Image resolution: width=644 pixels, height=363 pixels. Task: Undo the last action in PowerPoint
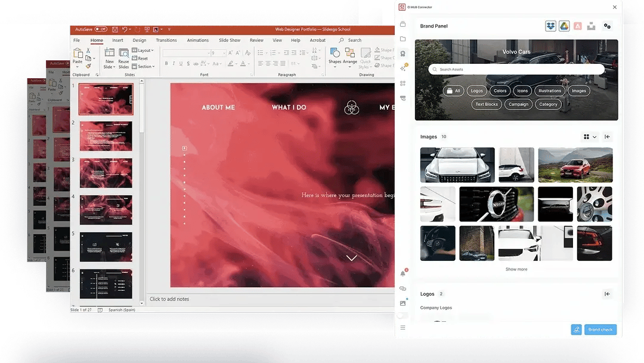[x=125, y=30]
